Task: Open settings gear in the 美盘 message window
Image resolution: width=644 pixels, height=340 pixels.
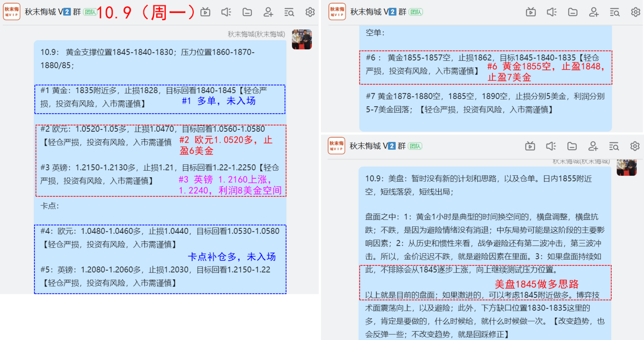Action: tap(635, 146)
